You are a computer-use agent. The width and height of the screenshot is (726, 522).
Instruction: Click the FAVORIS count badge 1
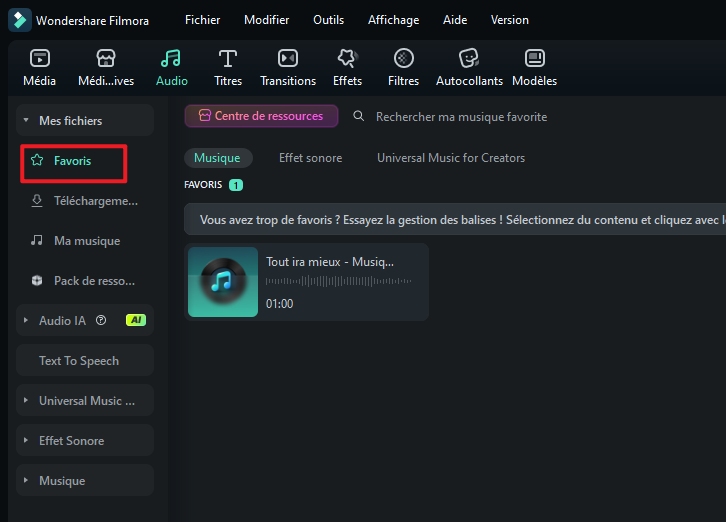pyautogui.click(x=236, y=185)
